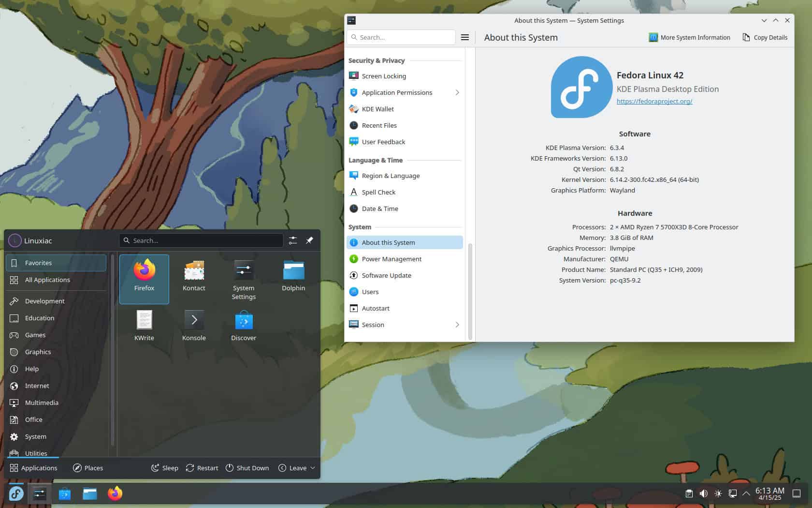Click the Copy Details button
Image resolution: width=812 pixels, height=508 pixels.
point(764,37)
